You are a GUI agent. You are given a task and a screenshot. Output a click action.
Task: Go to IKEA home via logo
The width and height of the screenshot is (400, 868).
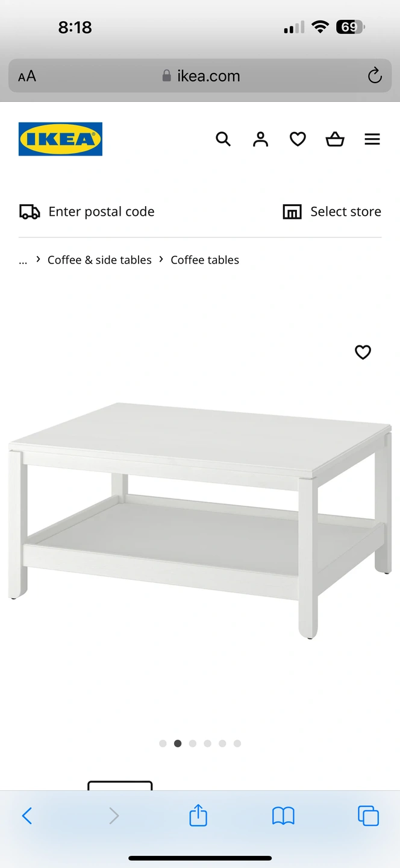[60, 139]
